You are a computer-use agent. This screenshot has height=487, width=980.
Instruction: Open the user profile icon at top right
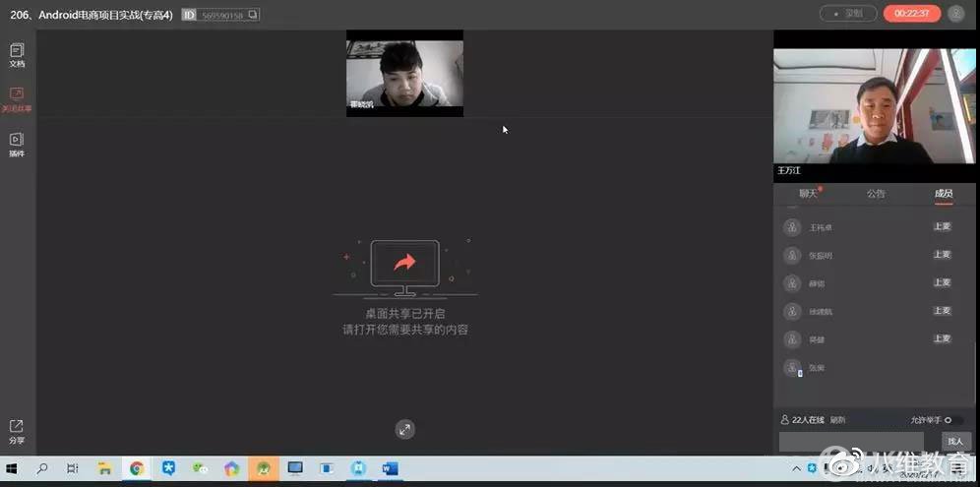click(x=956, y=14)
